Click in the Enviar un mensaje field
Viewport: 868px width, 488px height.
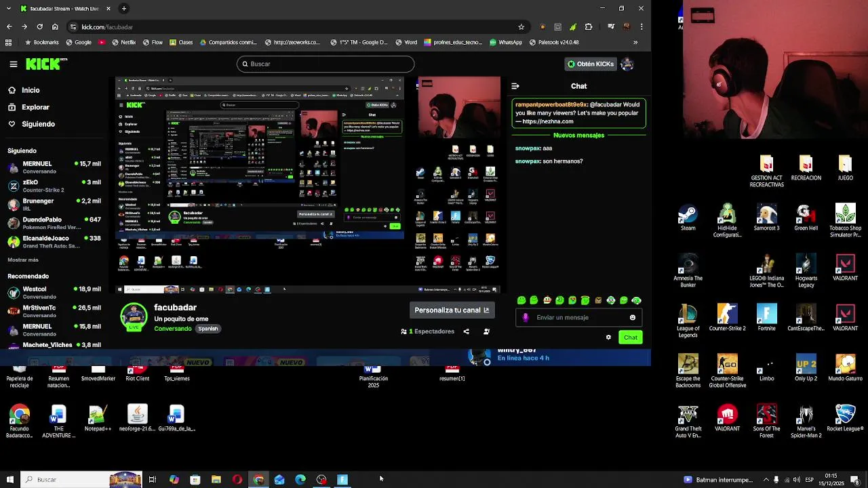578,317
